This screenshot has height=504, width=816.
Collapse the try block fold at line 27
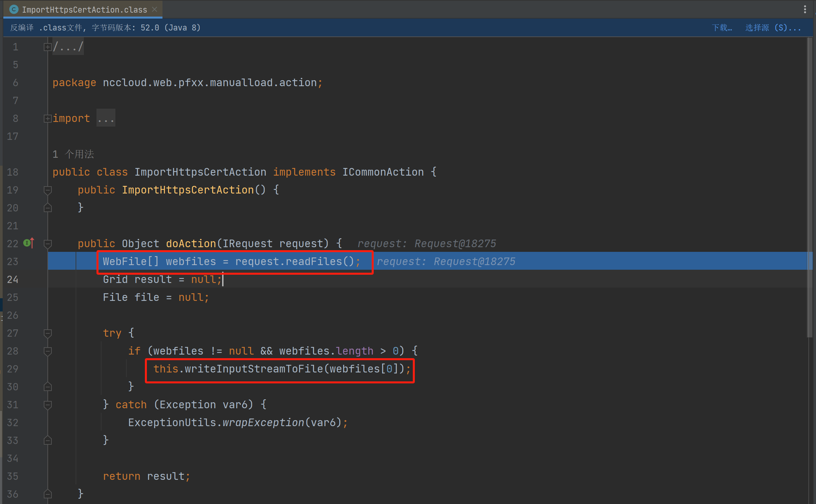click(47, 333)
